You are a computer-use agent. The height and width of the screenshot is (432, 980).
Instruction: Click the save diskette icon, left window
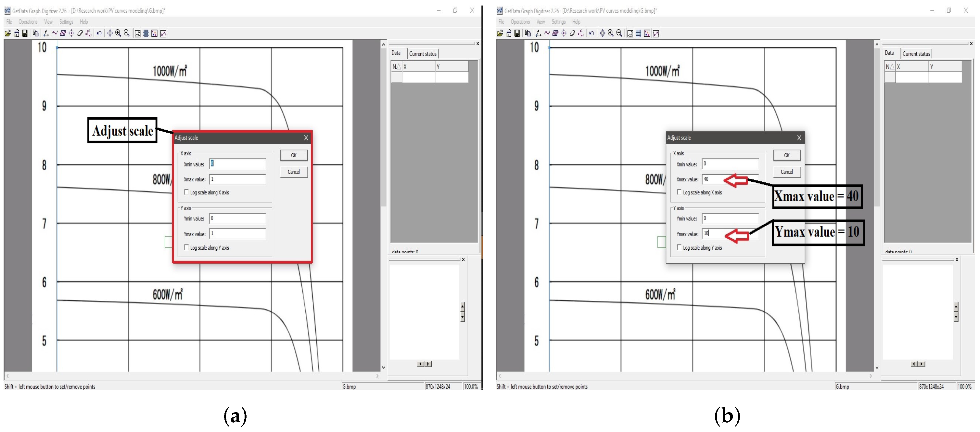click(25, 33)
